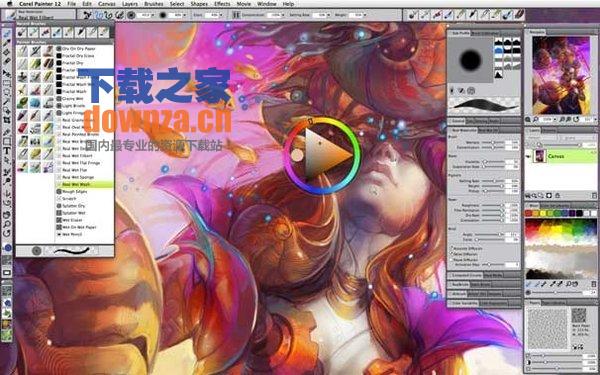Choose the Rough Edges brush variant
The height and width of the screenshot is (375, 600).
coord(84,191)
